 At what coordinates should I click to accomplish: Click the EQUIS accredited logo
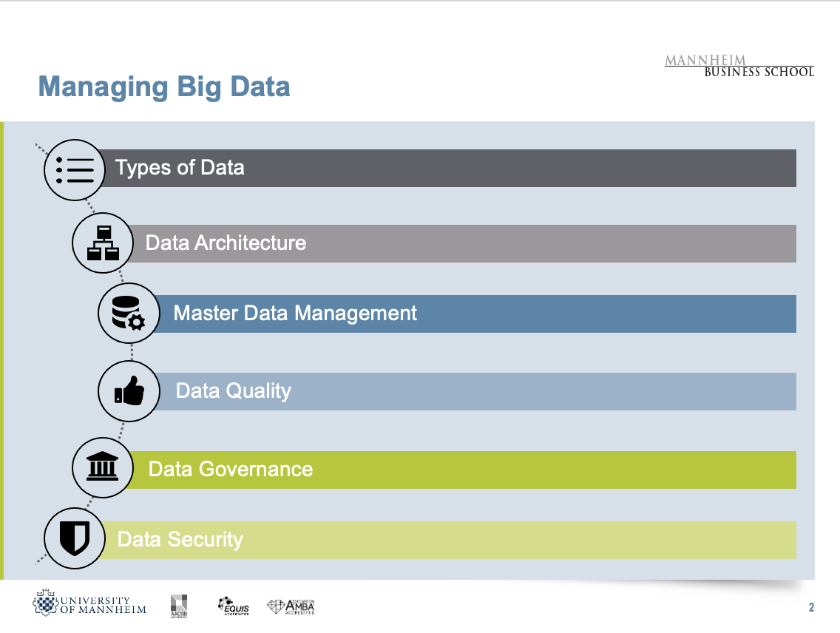coord(233,606)
